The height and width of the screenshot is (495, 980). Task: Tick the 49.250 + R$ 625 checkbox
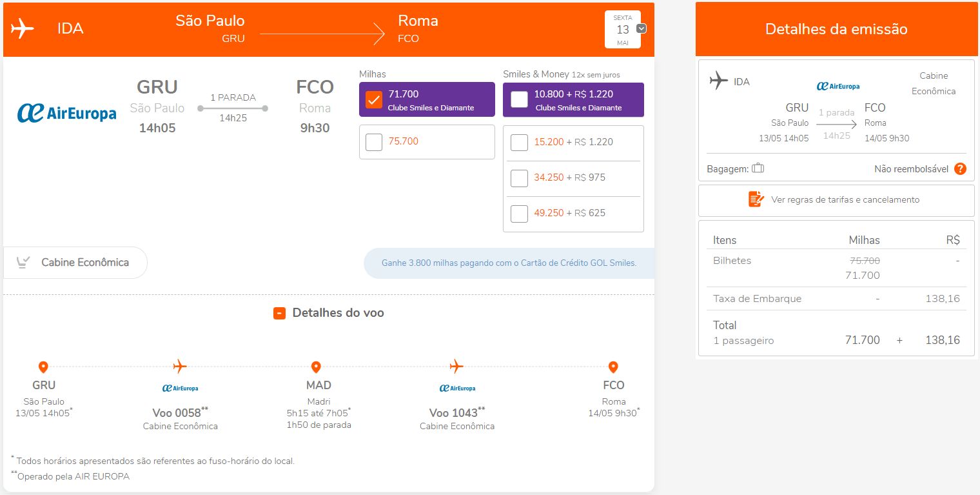point(519,213)
